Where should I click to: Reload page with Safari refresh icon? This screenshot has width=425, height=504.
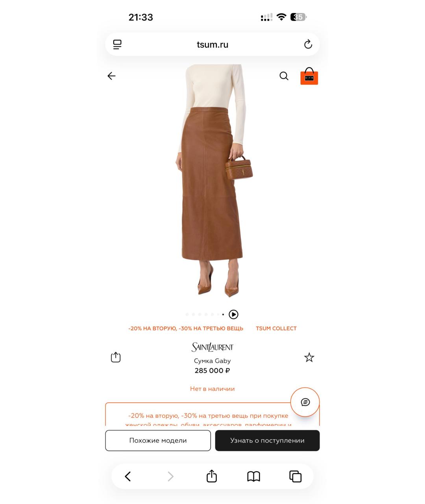(x=308, y=44)
